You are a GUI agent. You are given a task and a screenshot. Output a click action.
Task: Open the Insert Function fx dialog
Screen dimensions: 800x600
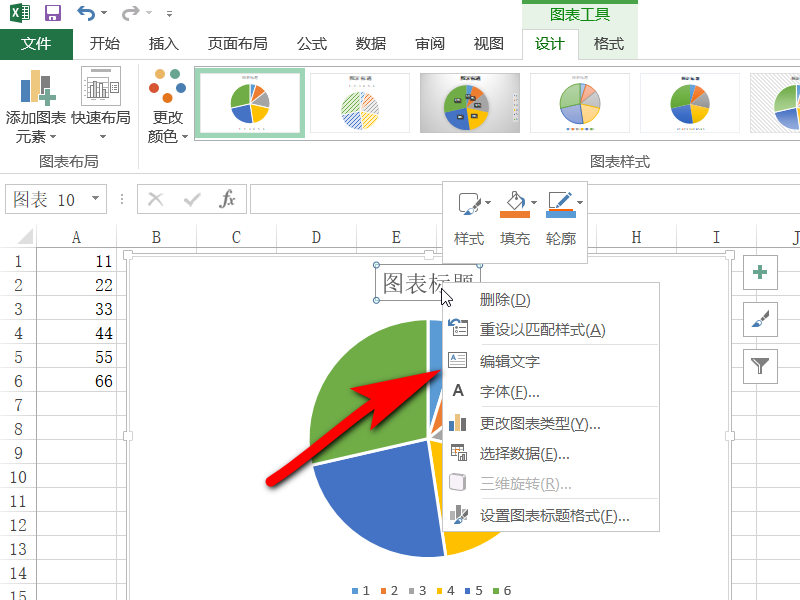pos(227,199)
